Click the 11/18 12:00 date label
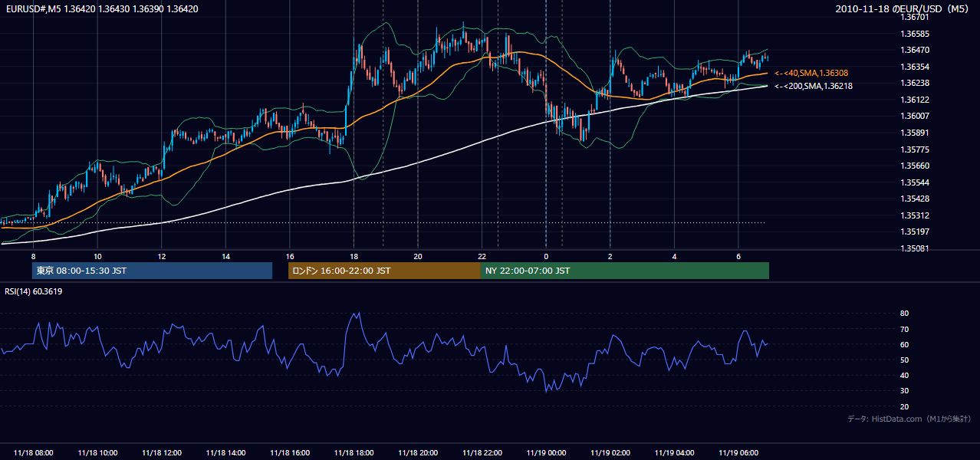980x460 pixels. point(161,453)
